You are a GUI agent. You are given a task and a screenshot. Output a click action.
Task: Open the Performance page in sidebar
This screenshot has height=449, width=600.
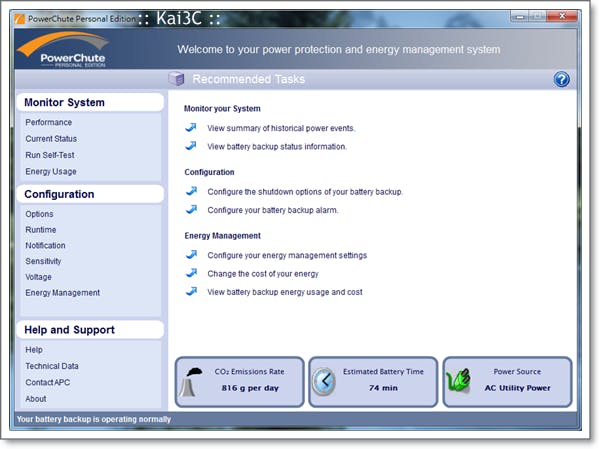(48, 122)
